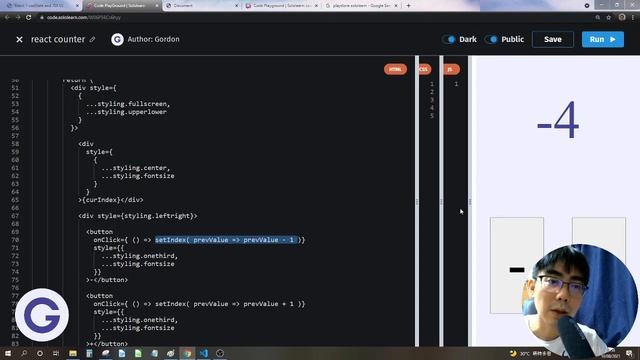640x360 pixels.
Task: Open Chrome from the taskbar
Action: pyautogui.click(x=187, y=353)
